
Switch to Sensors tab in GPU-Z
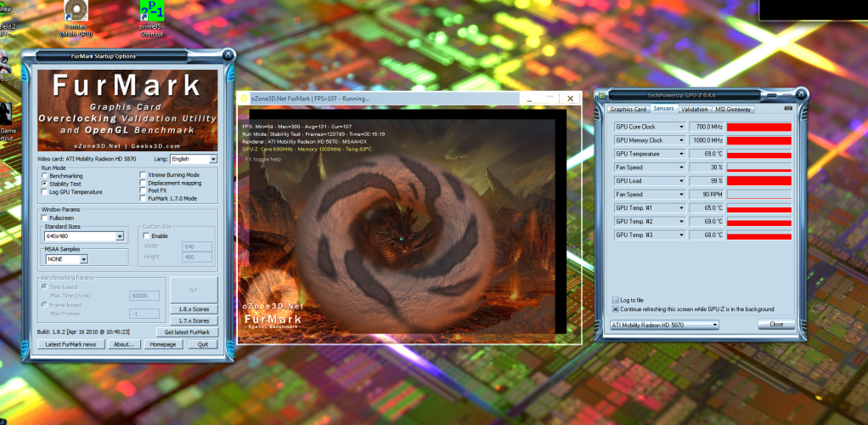(x=663, y=109)
